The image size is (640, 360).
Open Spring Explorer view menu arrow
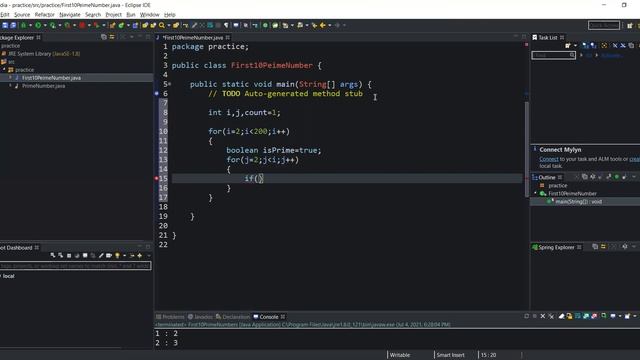click(x=634, y=247)
